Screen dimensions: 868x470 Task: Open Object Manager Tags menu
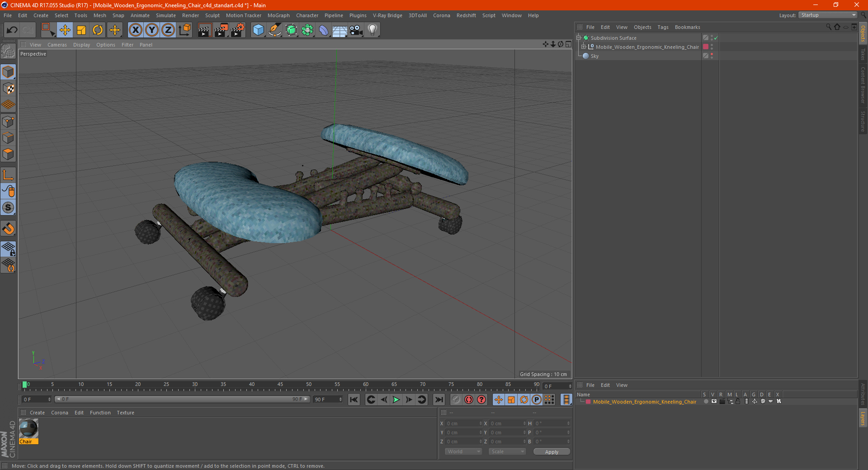point(663,27)
